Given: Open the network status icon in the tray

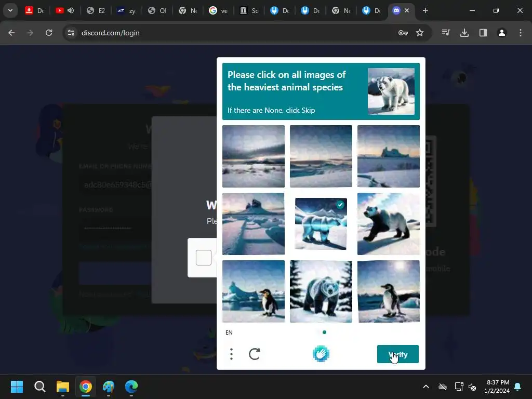Looking at the screenshot, I should [x=459, y=387].
